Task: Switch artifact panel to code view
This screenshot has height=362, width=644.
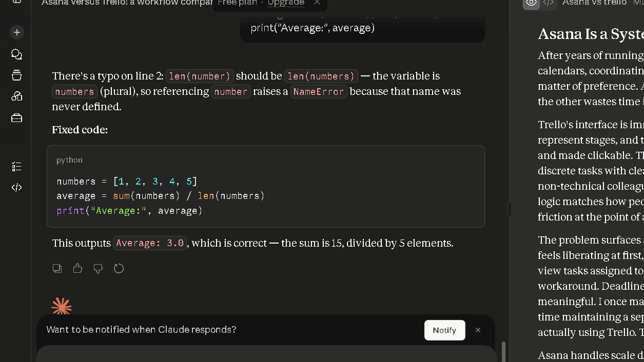Action: (548, 3)
